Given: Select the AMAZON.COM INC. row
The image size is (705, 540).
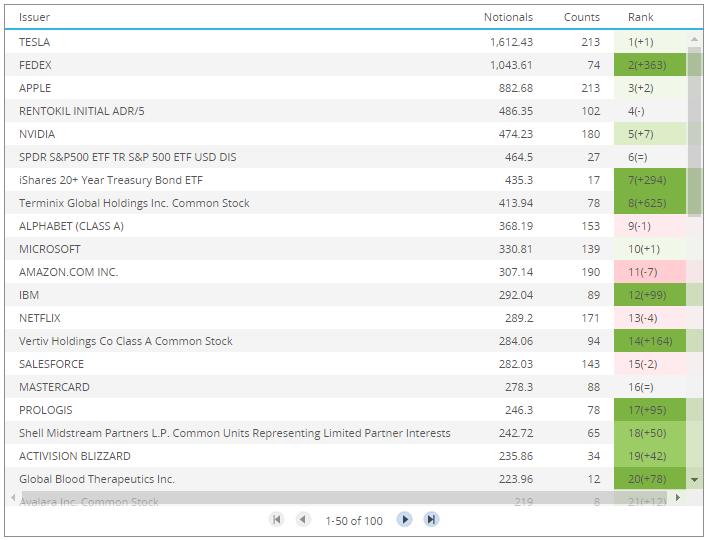Looking at the screenshot, I should (346, 272).
